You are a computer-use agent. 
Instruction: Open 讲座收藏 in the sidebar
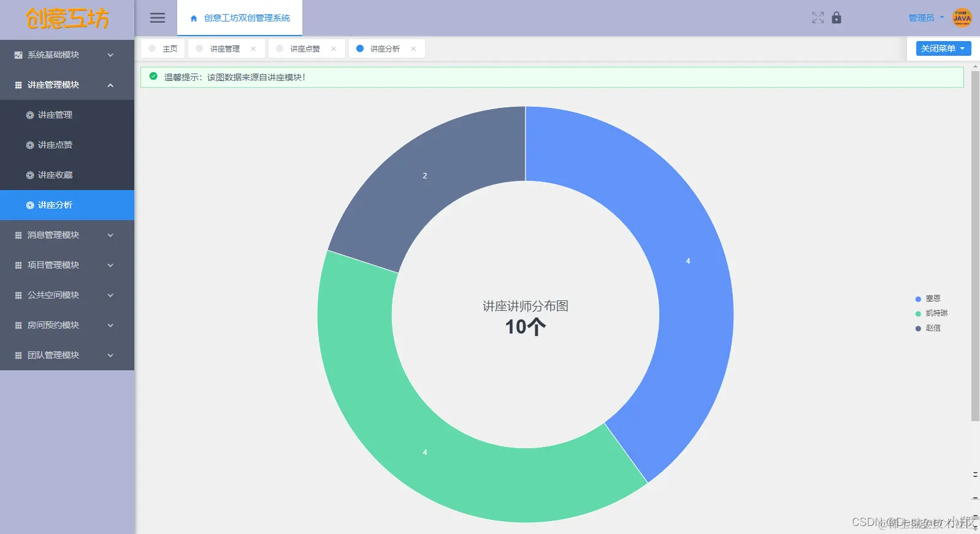[x=67, y=175]
